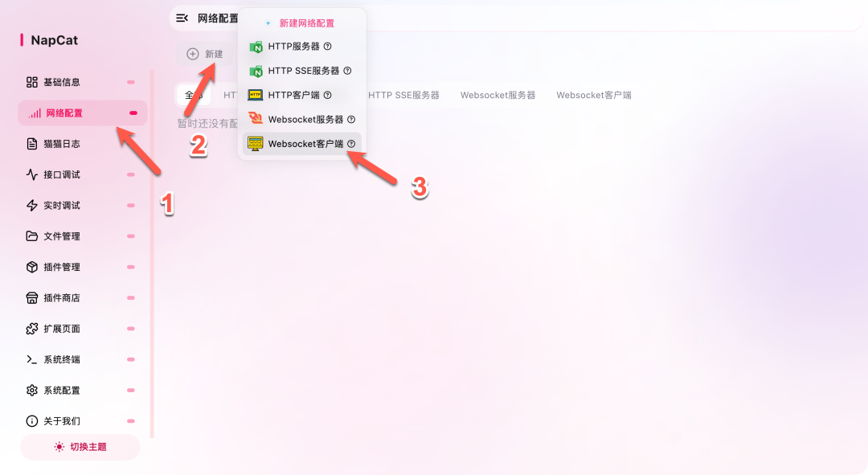The image size is (868, 475).
Task: Open 插件商店 via its store icon
Action: pyautogui.click(x=32, y=298)
